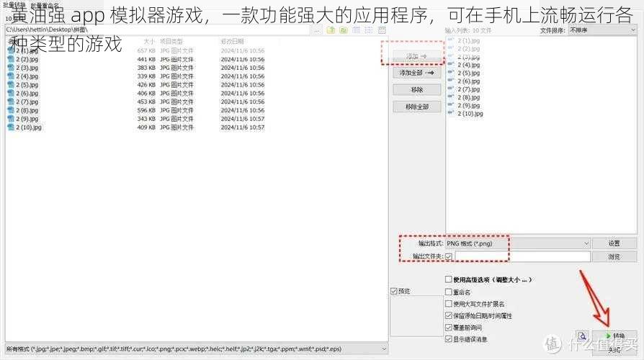Screen dimensions: 644x360
Task: Click the '...' browse button beside the path
Action: click(317, 30)
